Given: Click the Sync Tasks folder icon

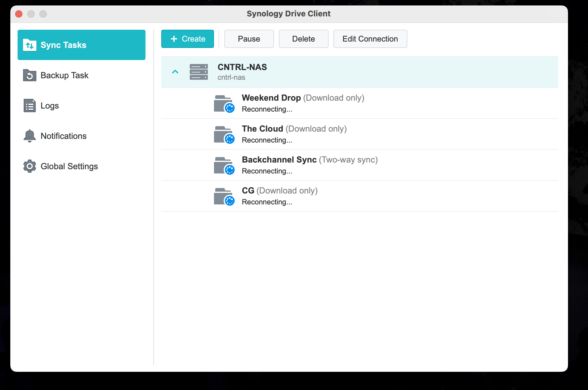Looking at the screenshot, I should coord(30,45).
